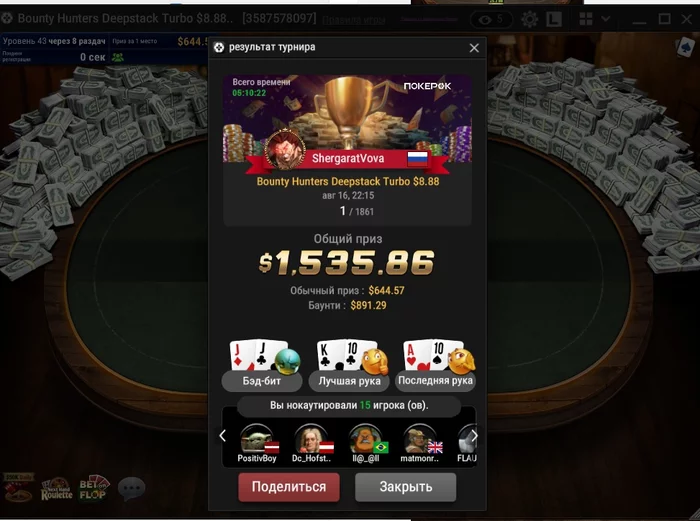Click the Закрыть close button
Viewport: 700px width, 521px height.
pyautogui.click(x=405, y=487)
